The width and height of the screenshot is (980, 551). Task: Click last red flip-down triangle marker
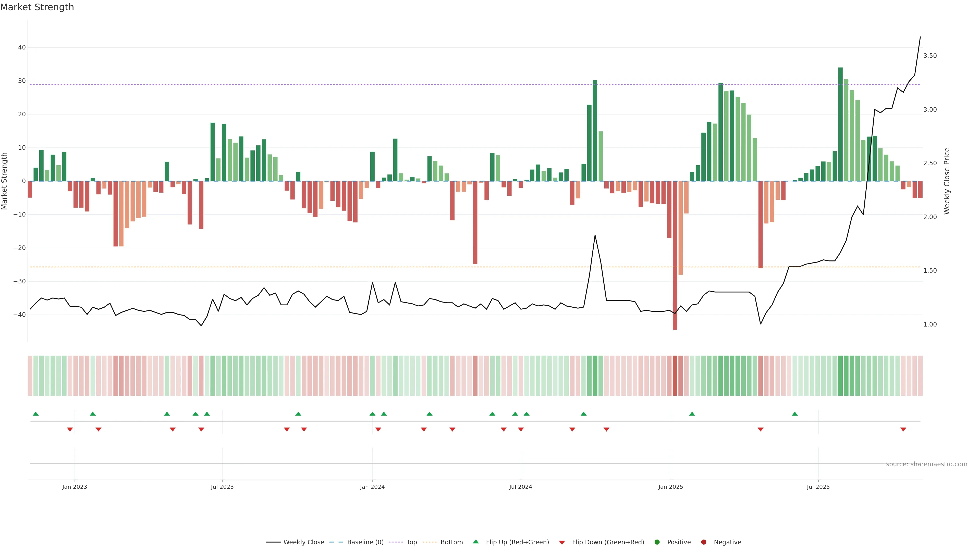tap(903, 429)
